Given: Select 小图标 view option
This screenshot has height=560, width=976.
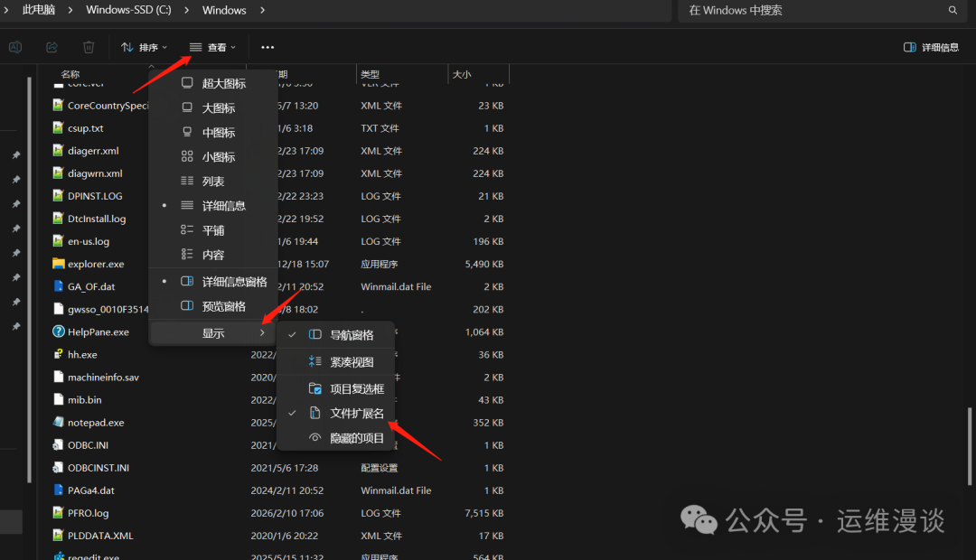Looking at the screenshot, I should [213, 157].
